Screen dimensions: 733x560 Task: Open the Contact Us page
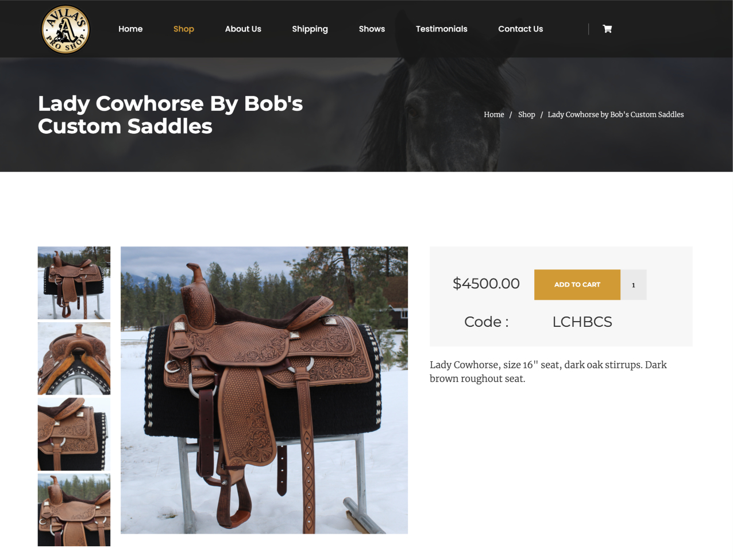520,29
